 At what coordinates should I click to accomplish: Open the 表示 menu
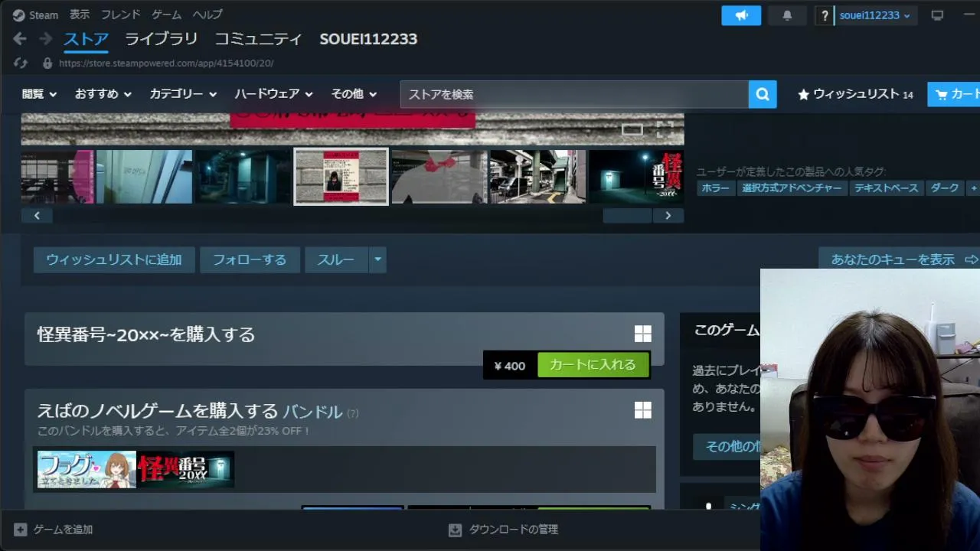(x=80, y=15)
